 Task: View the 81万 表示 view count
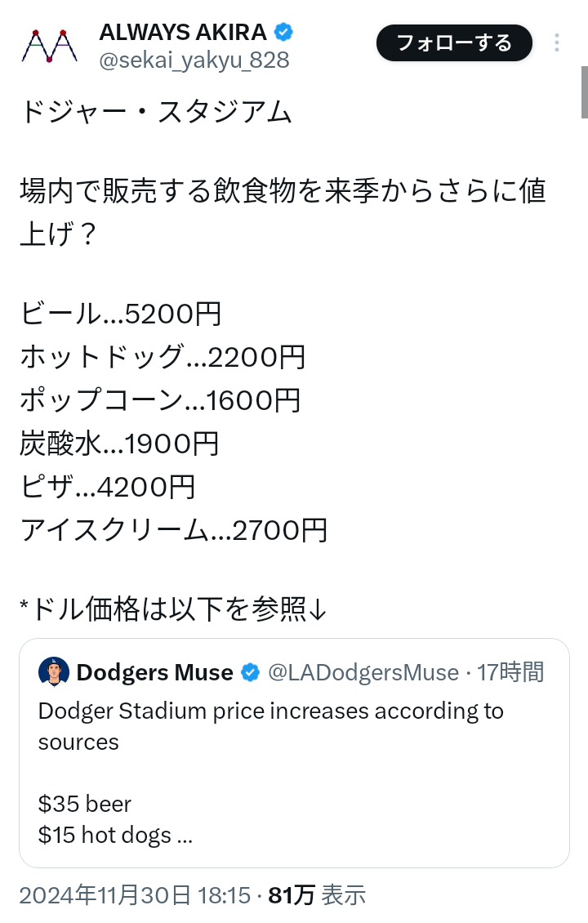[317, 896]
